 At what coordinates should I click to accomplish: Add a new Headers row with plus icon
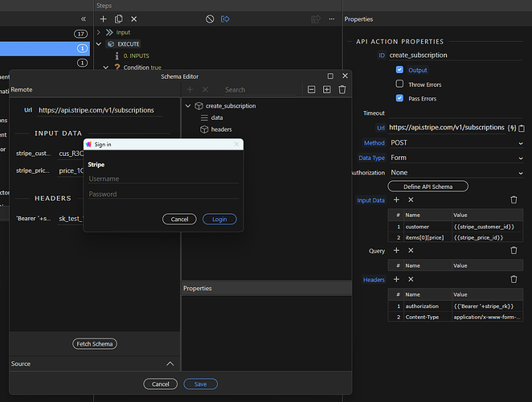(x=395, y=279)
